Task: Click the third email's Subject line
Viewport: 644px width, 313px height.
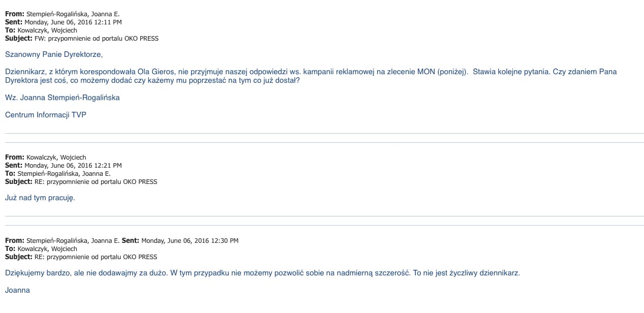Action: click(81, 257)
